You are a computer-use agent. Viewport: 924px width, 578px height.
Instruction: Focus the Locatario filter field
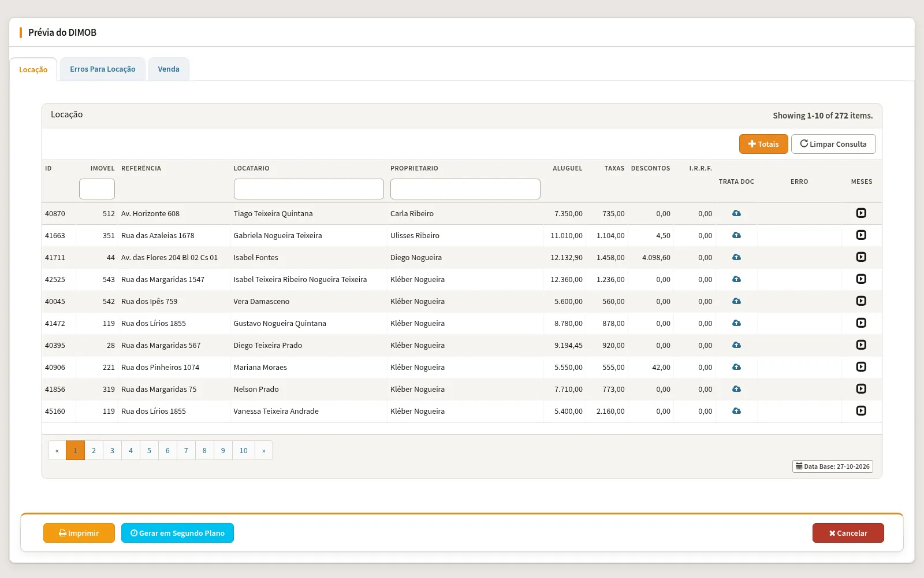(309, 189)
